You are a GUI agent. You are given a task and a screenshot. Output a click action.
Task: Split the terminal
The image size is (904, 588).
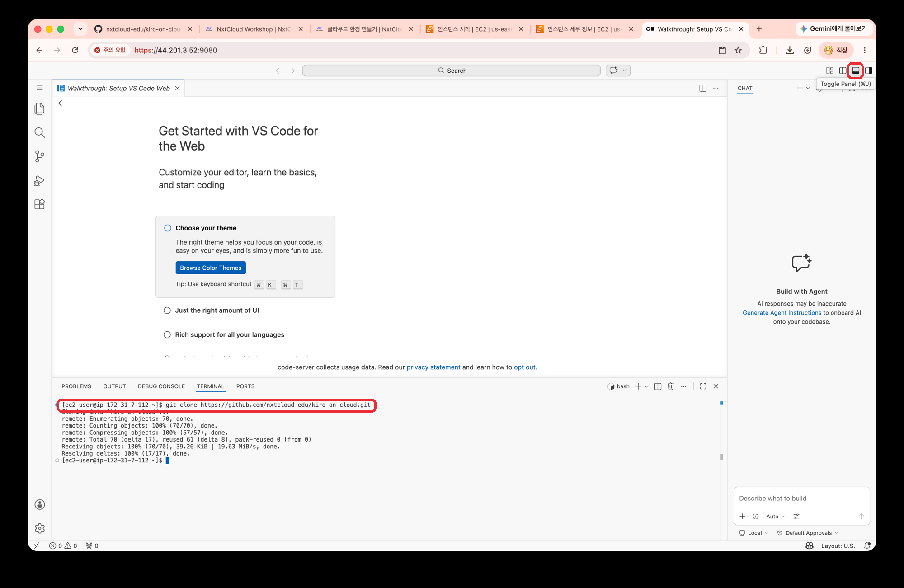658,386
